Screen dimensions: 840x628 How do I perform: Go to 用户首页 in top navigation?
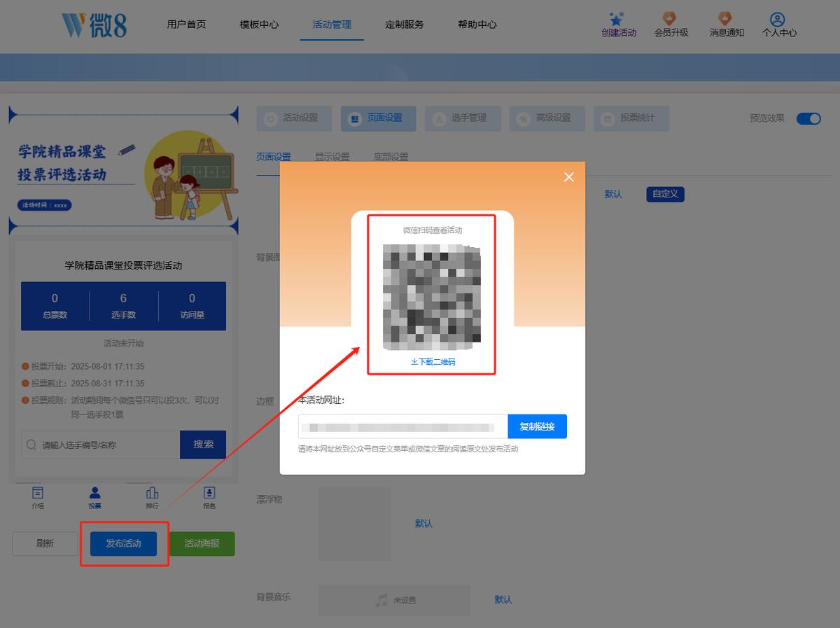point(186,25)
